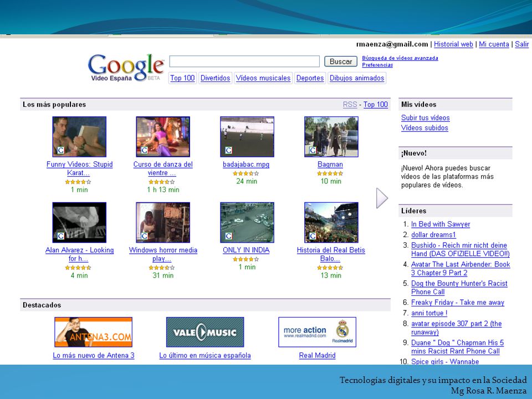Open the Real Madrid text link
Image resolution: width=532 pixels, height=399 pixels.
click(317, 356)
